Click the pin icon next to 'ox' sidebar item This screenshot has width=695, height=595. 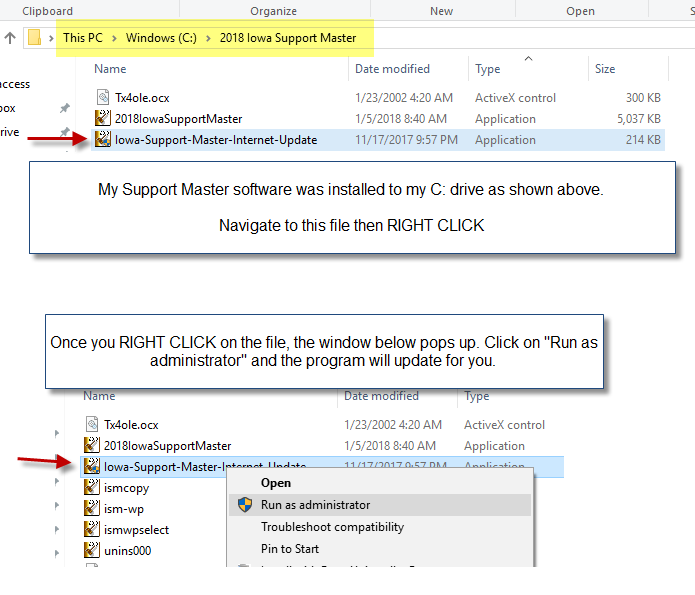[65, 108]
